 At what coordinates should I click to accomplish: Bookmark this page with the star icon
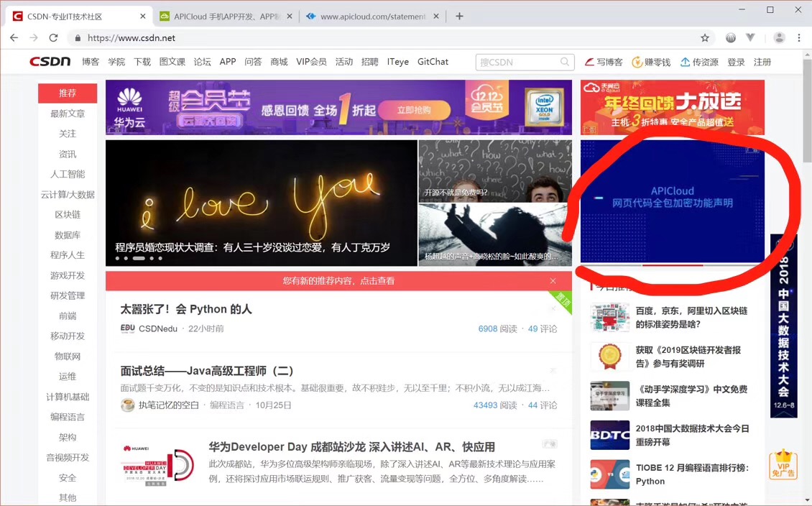705,38
